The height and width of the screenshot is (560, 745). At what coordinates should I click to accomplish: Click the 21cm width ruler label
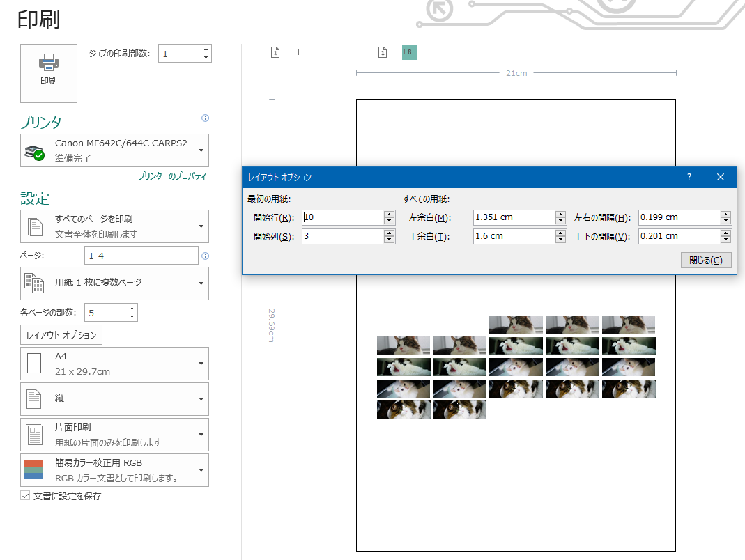[x=516, y=73]
